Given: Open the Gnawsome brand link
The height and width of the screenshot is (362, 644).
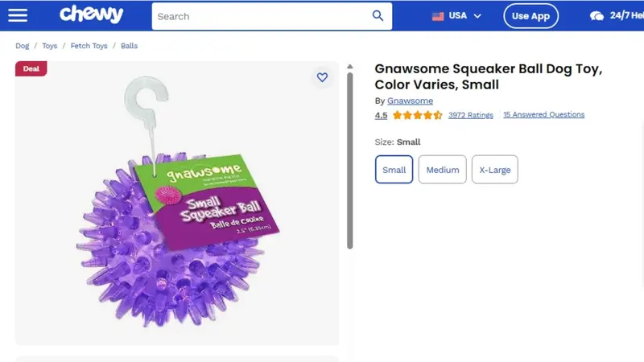Looking at the screenshot, I should click(410, 101).
